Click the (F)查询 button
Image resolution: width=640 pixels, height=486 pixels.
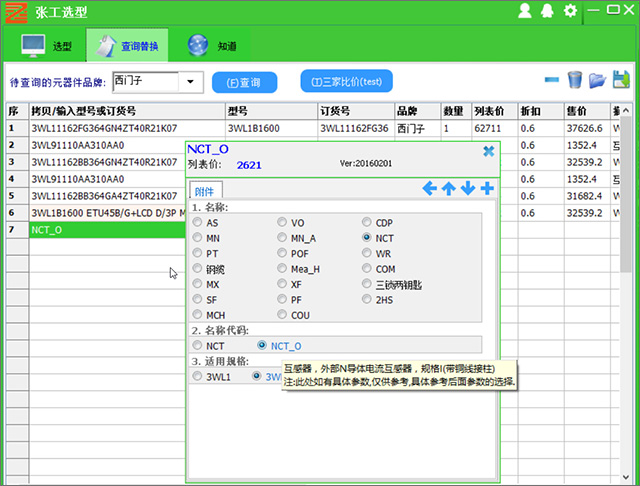click(x=245, y=82)
